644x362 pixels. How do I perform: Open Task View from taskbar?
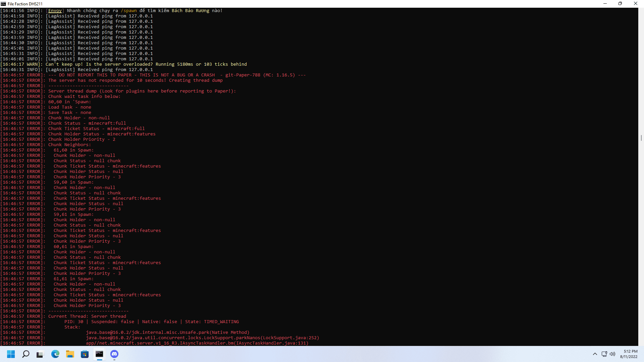point(40,354)
